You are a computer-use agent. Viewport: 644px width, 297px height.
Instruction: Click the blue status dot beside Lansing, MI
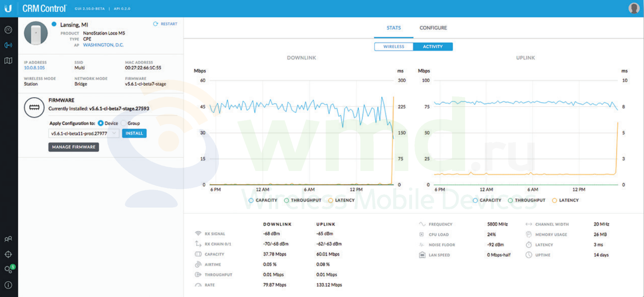tap(54, 24)
